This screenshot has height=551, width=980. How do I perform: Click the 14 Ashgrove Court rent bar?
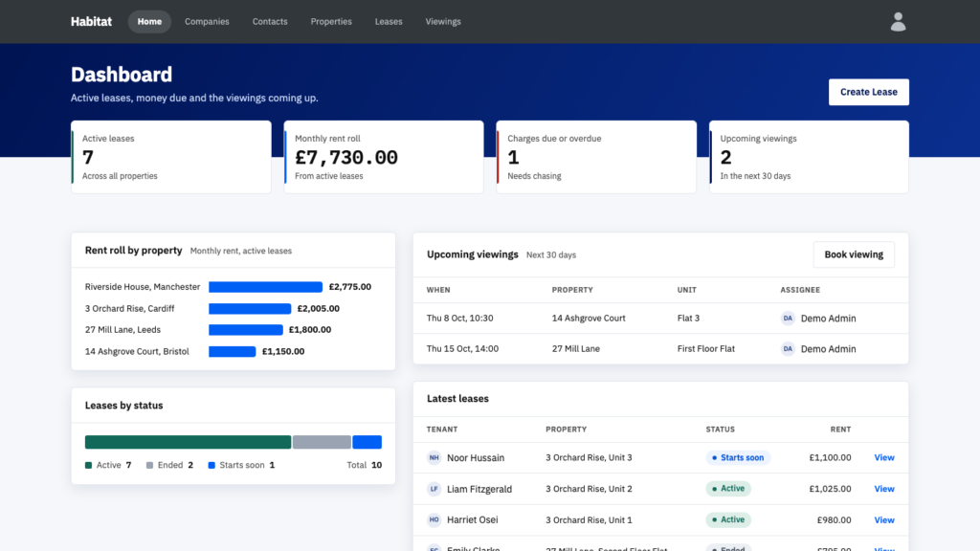pos(232,352)
